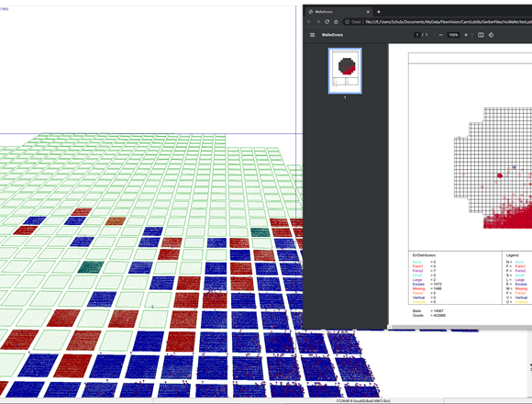This screenshot has width=532, height=404.
Task: Click the horizontal scrollbar under PDF
Action: click(460, 327)
